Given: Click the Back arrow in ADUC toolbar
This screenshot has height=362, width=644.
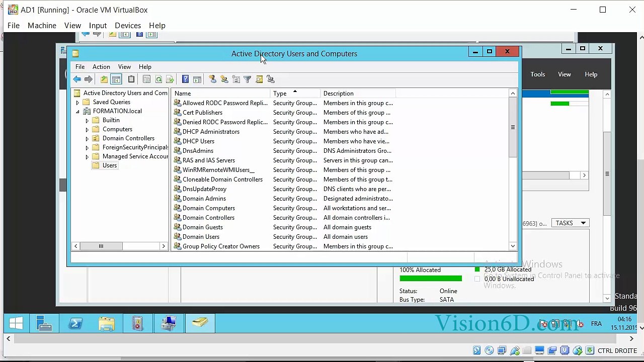Looking at the screenshot, I should [77, 79].
